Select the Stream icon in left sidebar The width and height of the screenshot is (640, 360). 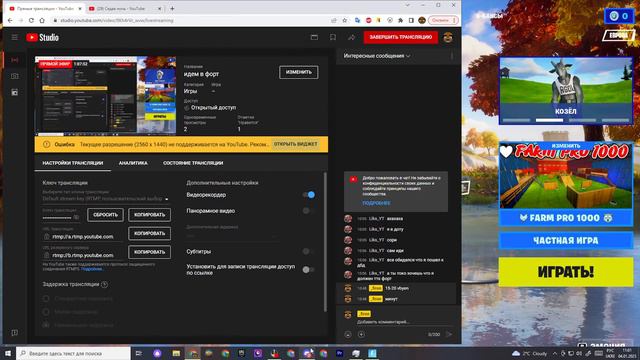[15, 60]
